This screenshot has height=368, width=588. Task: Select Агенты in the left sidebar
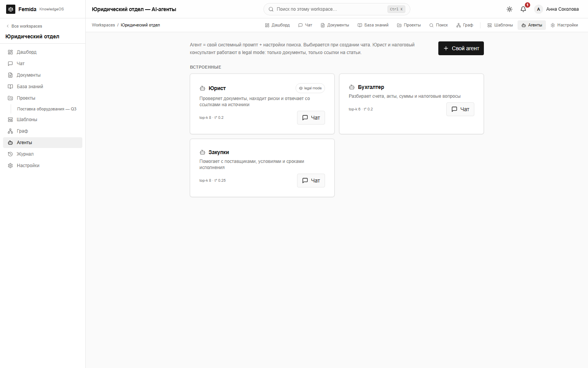click(42, 143)
